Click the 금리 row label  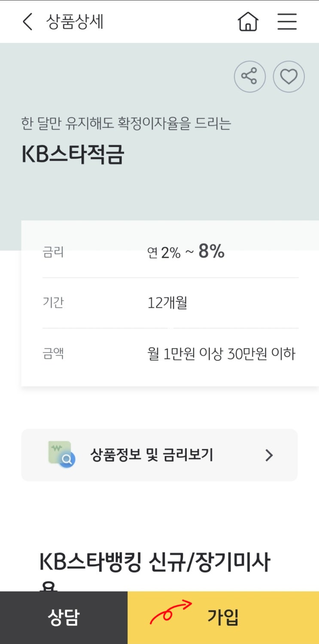tap(53, 252)
